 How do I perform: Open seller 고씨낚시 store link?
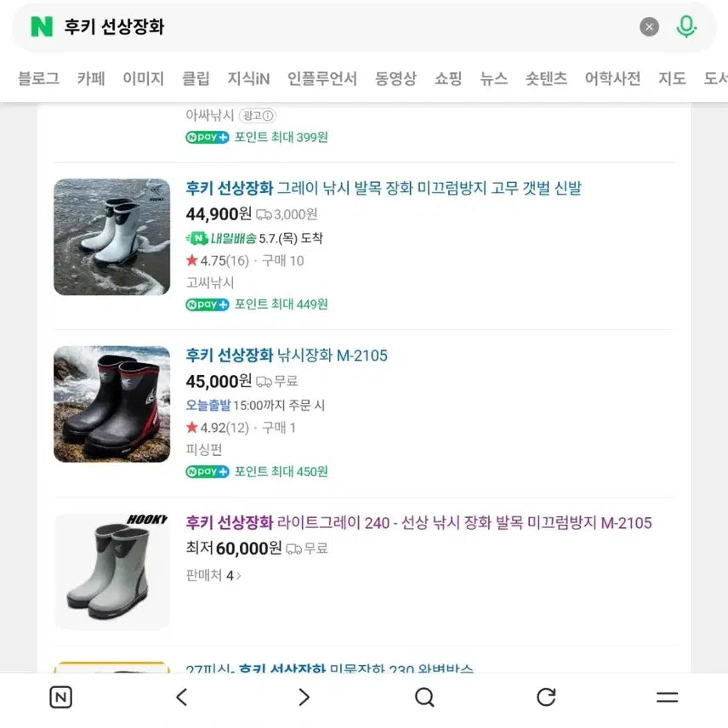(x=210, y=282)
